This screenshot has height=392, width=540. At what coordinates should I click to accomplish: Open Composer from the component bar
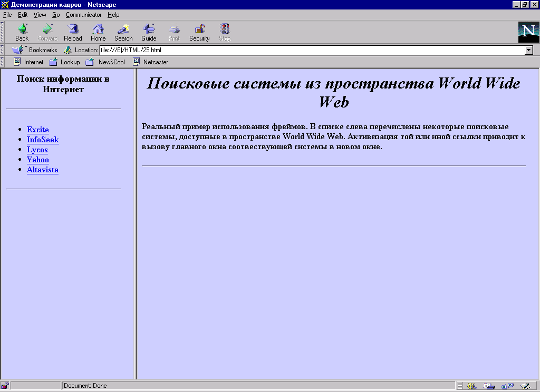tap(526, 386)
